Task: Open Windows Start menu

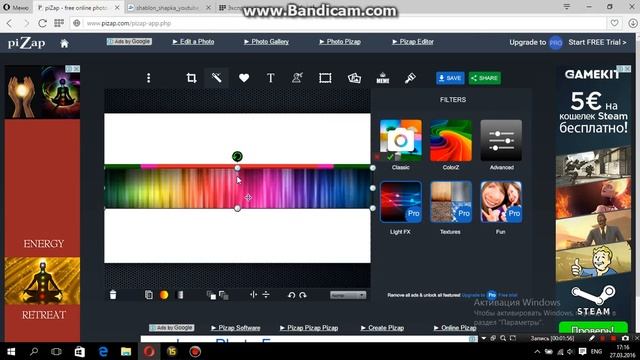Action: [11, 351]
